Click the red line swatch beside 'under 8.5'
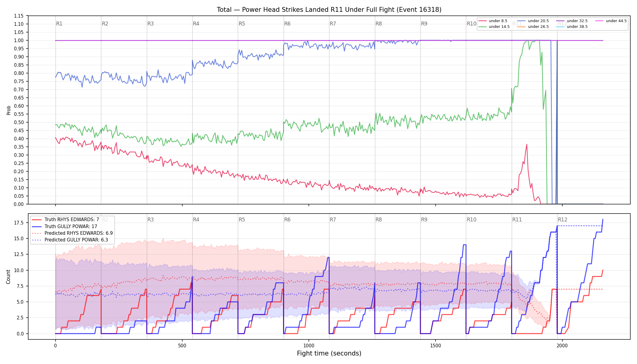This screenshot has height=364, width=637. tap(482, 21)
